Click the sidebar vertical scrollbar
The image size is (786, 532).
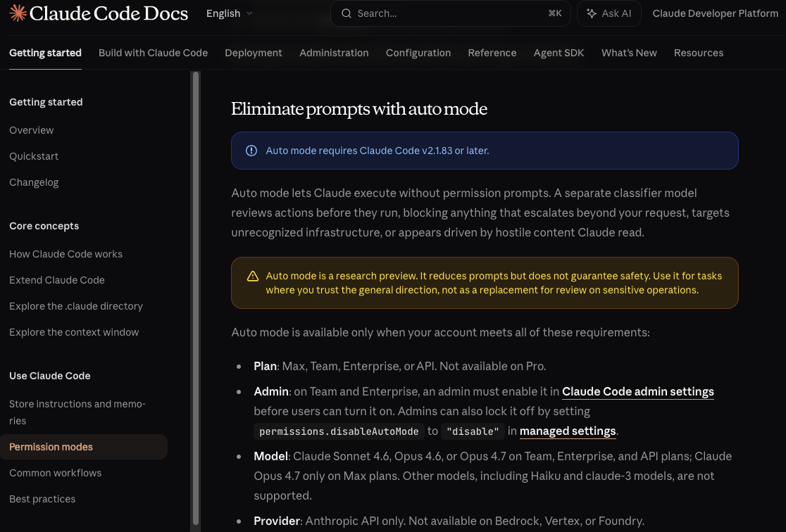tap(196, 298)
